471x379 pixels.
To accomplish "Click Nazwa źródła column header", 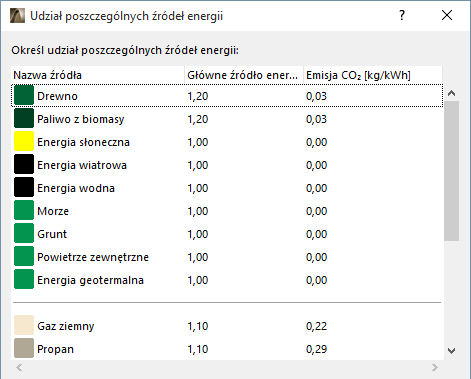I will pos(98,75).
